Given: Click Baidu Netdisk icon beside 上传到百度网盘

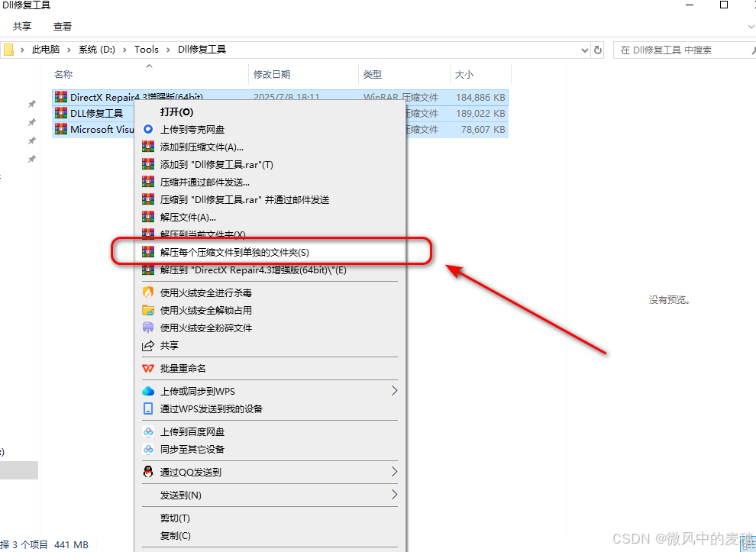Looking at the screenshot, I should (148, 431).
